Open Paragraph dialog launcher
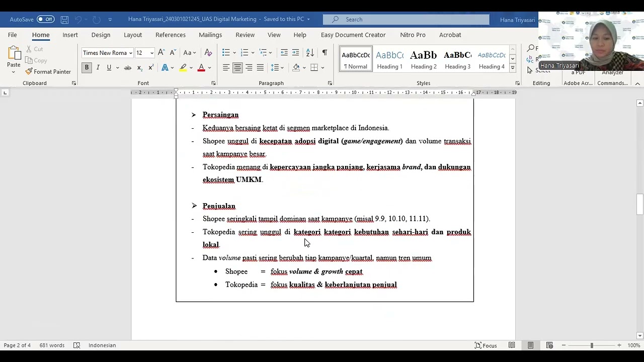The width and height of the screenshot is (644, 362). point(330,83)
